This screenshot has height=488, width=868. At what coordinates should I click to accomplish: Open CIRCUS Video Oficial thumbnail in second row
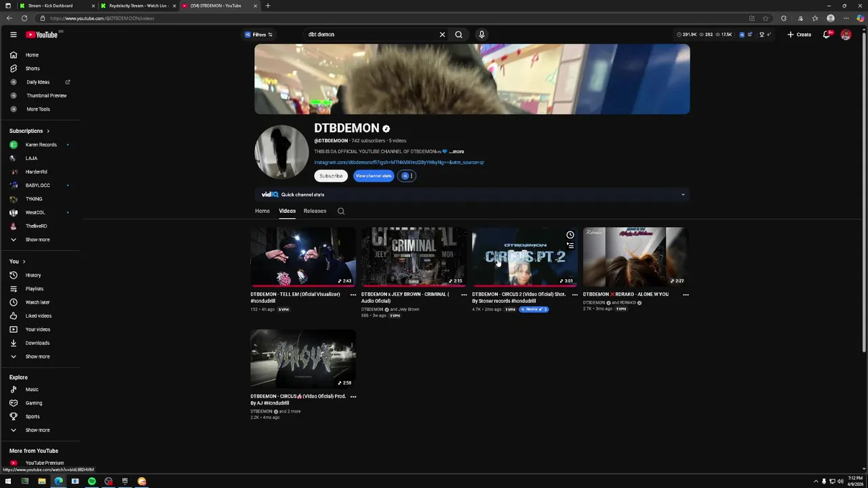[x=303, y=359]
